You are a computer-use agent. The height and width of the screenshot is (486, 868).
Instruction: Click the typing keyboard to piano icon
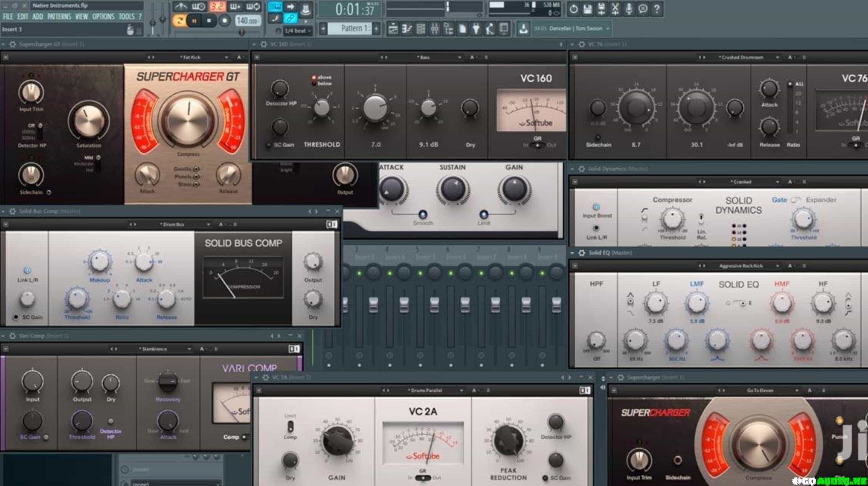pyautogui.click(x=275, y=6)
